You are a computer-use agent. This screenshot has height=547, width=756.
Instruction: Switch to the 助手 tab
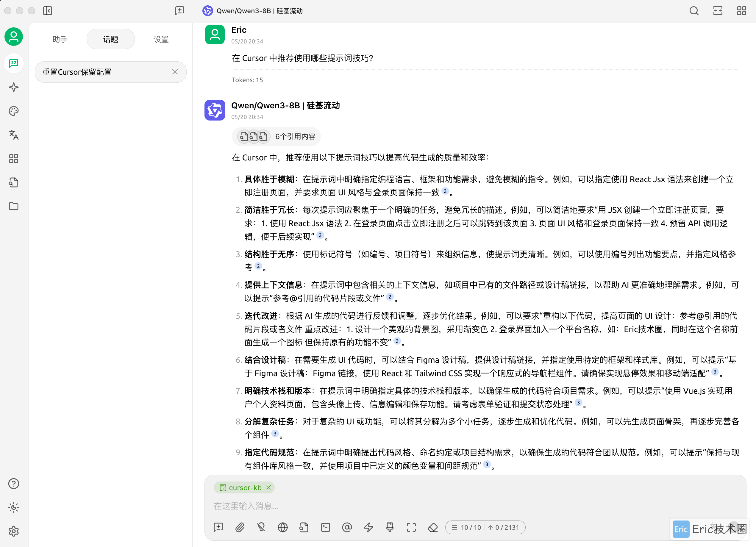click(60, 39)
